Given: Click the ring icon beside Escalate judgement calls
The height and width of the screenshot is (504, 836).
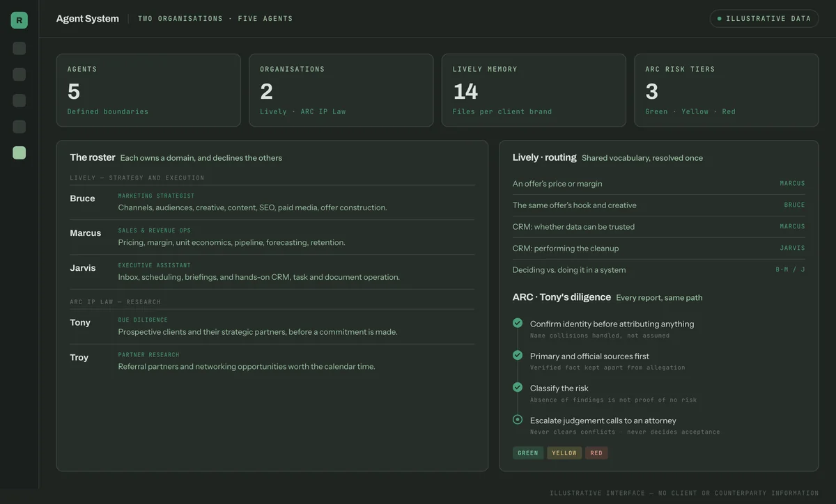Looking at the screenshot, I should coord(518,419).
